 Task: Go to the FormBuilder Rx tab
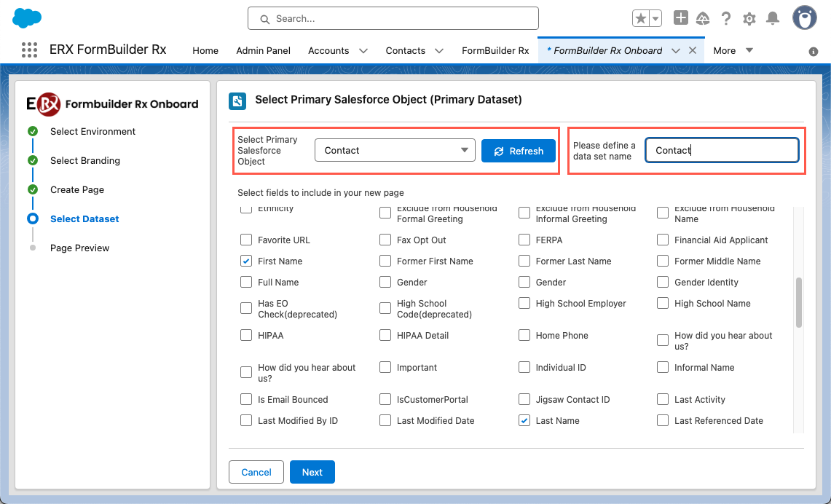[495, 51]
